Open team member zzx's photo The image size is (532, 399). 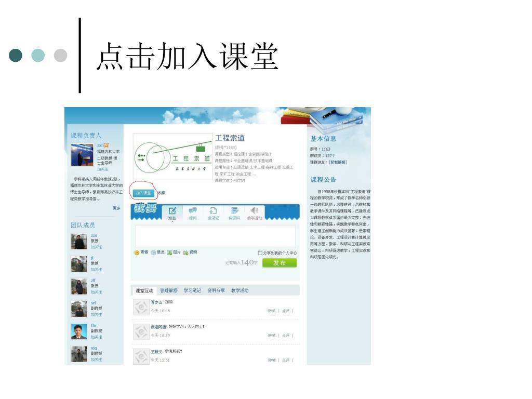79,242
